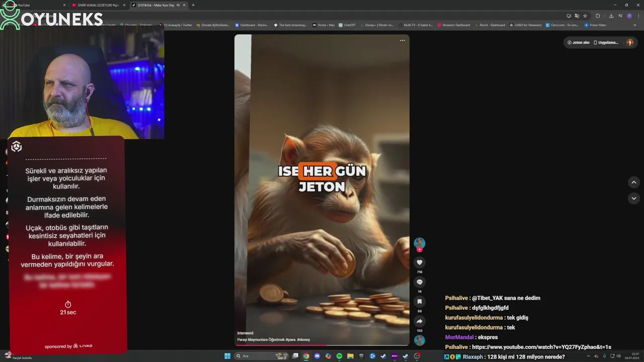Screen dimensions: 644x362
Task: Open the NEXT app taskbar icon
Action: click(394, 356)
